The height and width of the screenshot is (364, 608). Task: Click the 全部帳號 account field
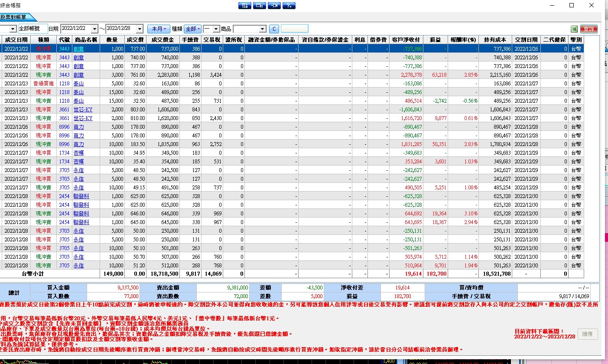pos(33,29)
